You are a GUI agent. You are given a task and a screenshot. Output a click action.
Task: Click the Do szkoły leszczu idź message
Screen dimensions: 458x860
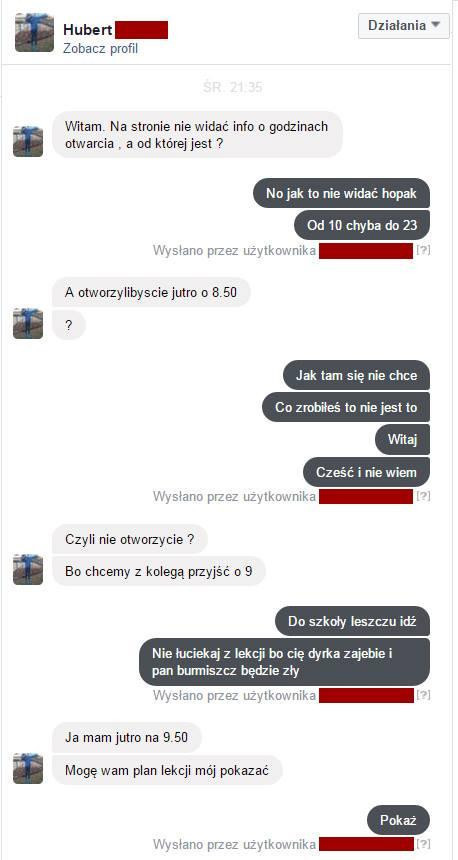pyautogui.click(x=353, y=621)
